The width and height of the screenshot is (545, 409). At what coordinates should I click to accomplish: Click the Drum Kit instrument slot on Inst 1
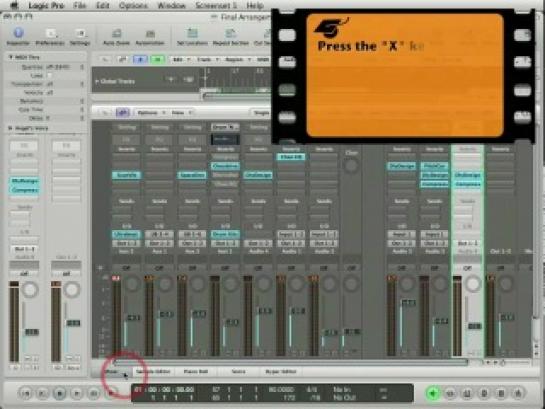(225, 235)
